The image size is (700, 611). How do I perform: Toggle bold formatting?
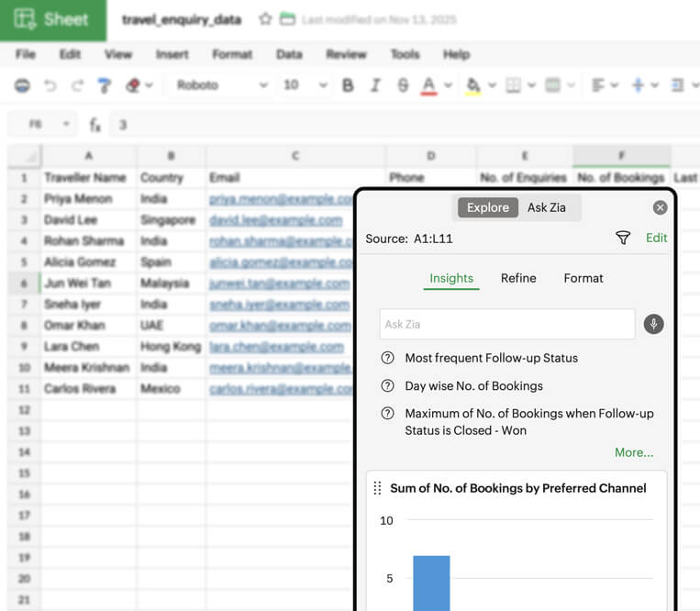click(x=348, y=84)
